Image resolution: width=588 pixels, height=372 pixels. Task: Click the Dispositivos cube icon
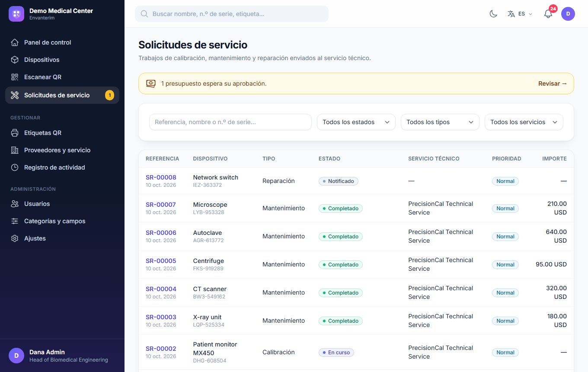[15, 60]
